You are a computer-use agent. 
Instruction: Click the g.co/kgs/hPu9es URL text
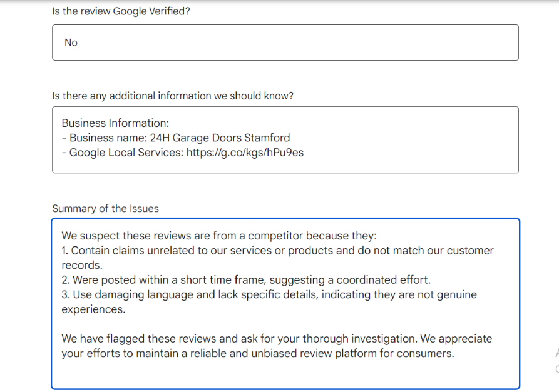[x=245, y=152]
